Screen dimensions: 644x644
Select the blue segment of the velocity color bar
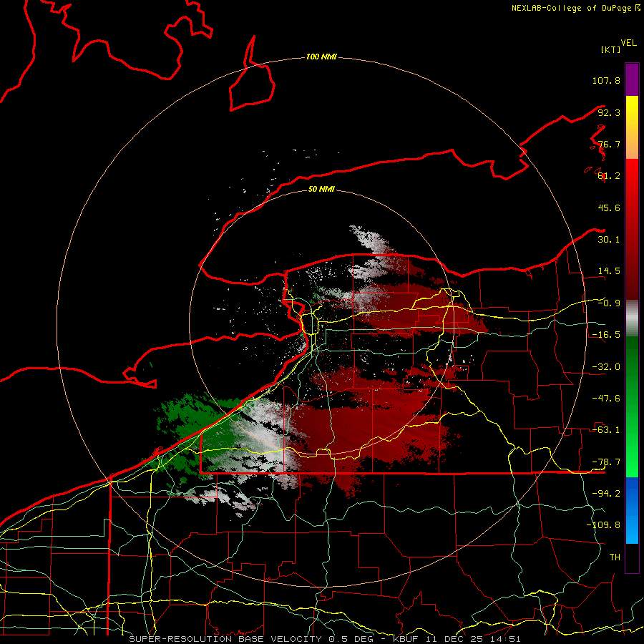632,510
